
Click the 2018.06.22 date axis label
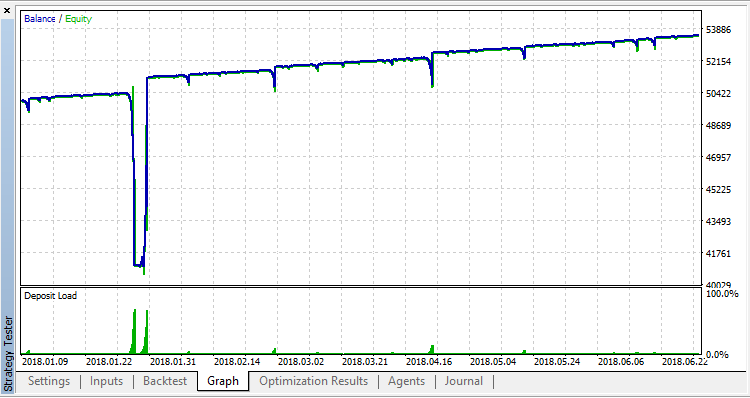(685, 362)
